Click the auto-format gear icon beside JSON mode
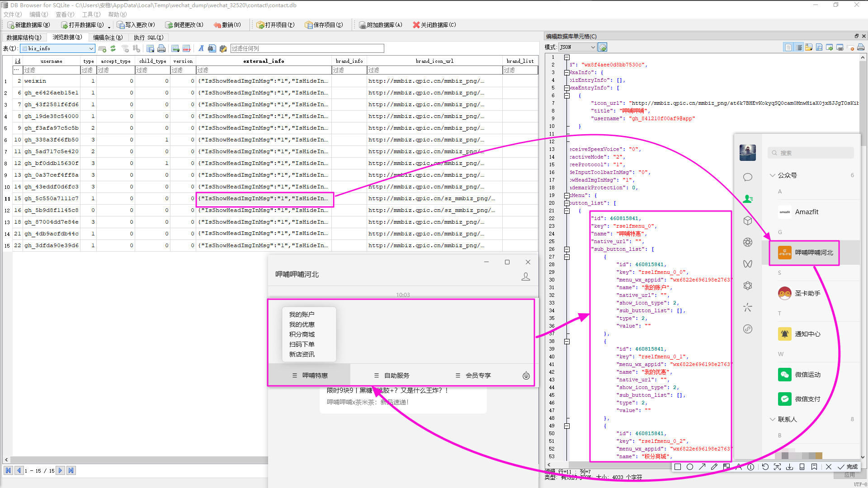Screen dimensions: 868x488 click(603, 47)
